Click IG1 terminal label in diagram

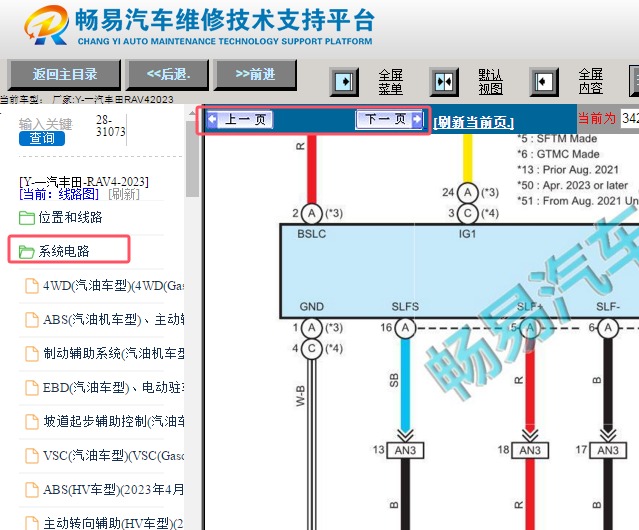467,234
